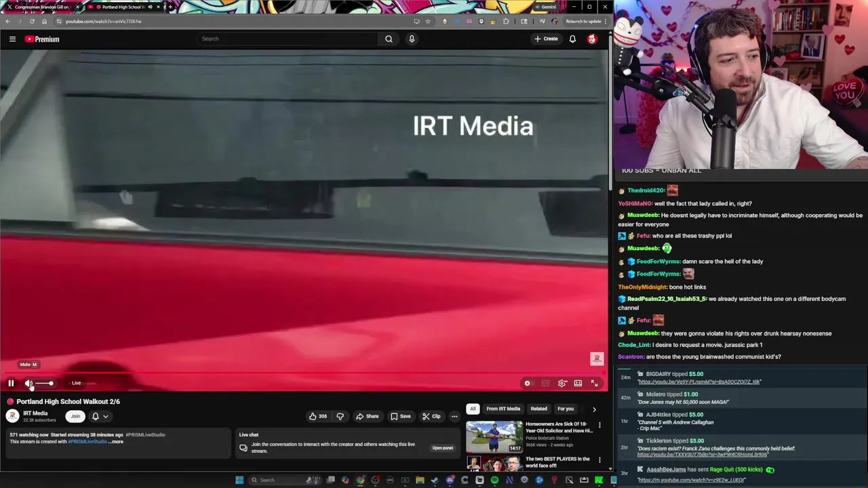
Task: Open options for the two BEST PLAYERS video
Action: 599,460
